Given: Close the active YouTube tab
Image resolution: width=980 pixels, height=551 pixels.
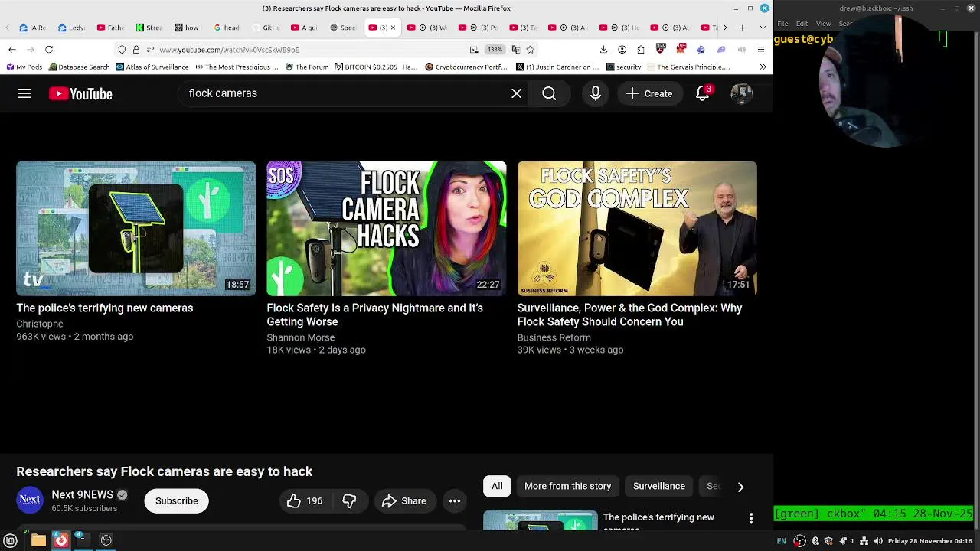Looking at the screenshot, I should (393, 28).
